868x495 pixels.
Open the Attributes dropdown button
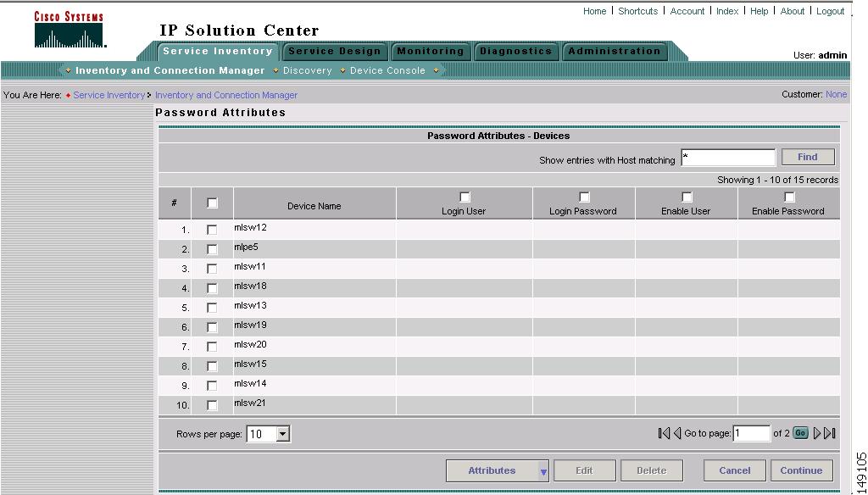(497, 470)
